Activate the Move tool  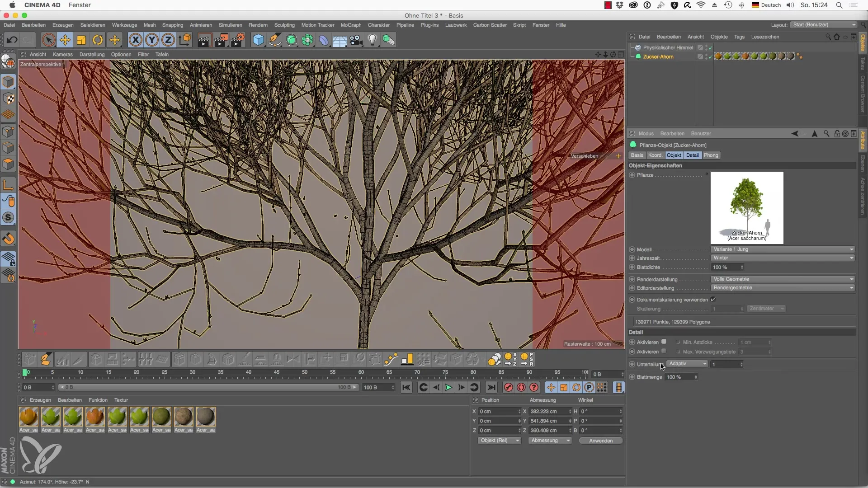65,40
